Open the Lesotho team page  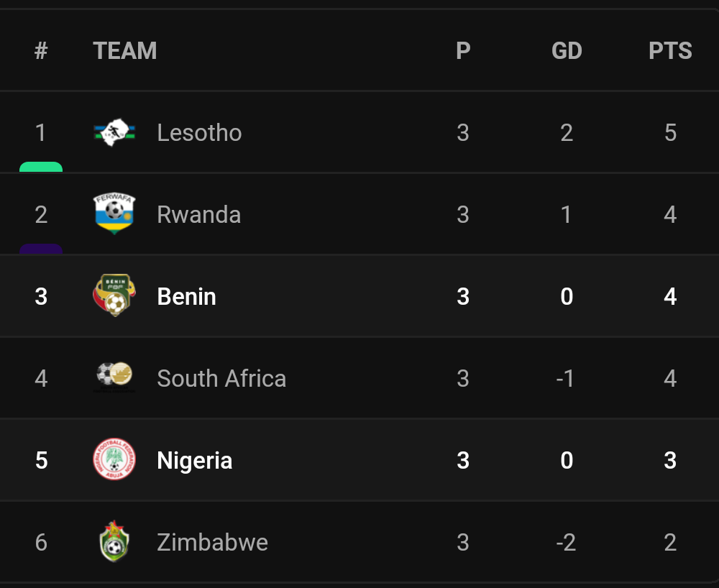[199, 132]
